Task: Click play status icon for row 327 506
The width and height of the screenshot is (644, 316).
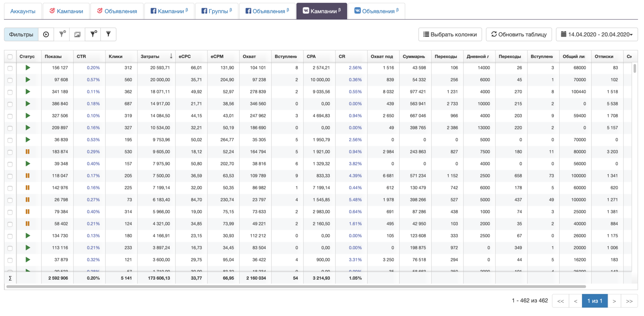Action: tap(28, 115)
